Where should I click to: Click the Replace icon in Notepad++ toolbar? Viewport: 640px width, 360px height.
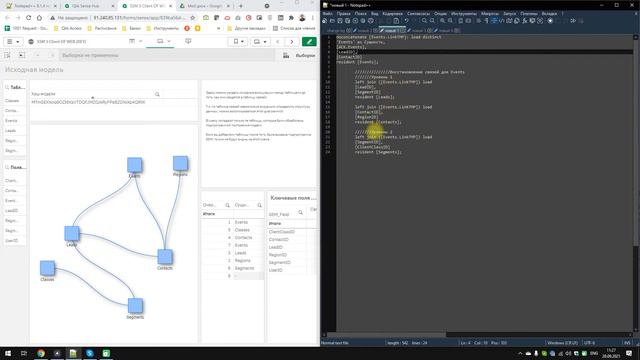click(432, 21)
